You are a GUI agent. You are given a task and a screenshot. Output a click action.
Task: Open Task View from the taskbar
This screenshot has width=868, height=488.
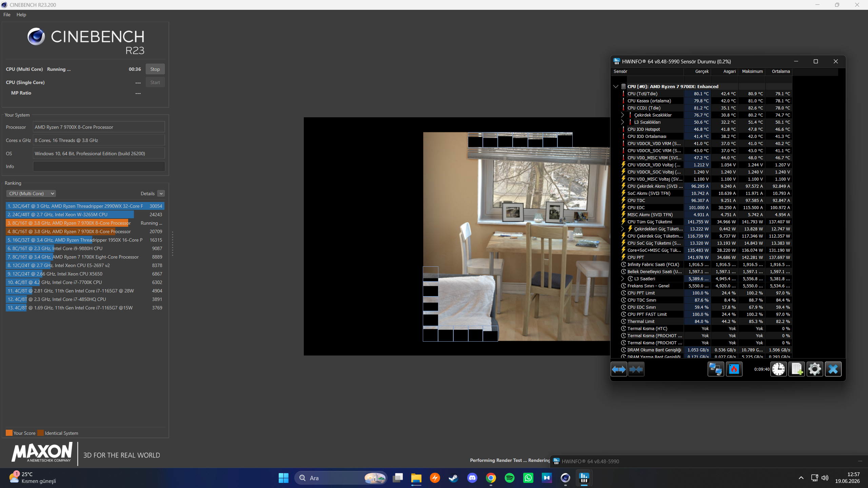coord(398,478)
